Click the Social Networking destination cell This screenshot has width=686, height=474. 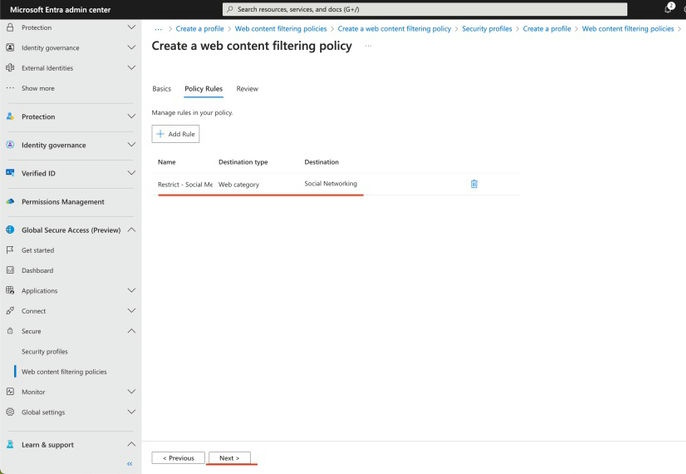click(x=331, y=183)
